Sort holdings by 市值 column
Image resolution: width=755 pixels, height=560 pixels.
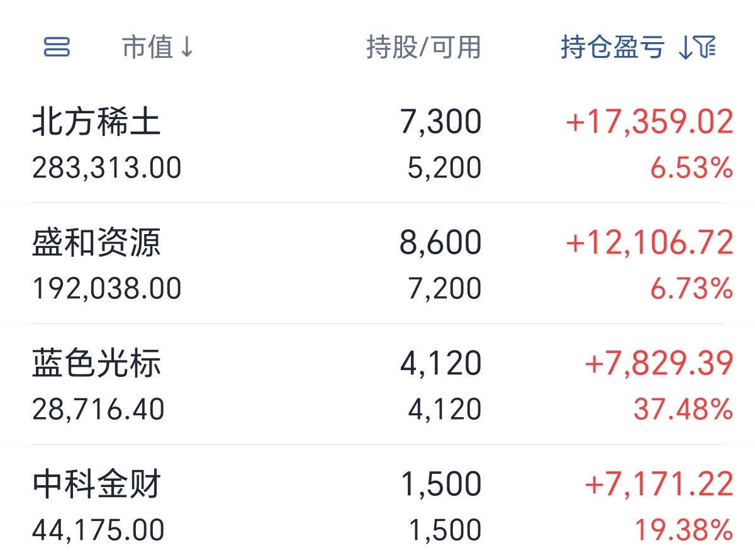pos(147,47)
